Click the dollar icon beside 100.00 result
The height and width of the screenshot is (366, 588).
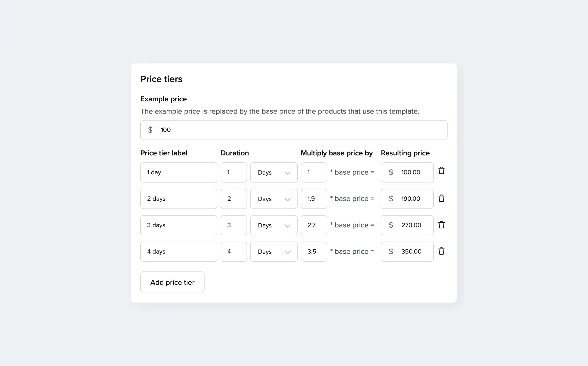(x=391, y=172)
